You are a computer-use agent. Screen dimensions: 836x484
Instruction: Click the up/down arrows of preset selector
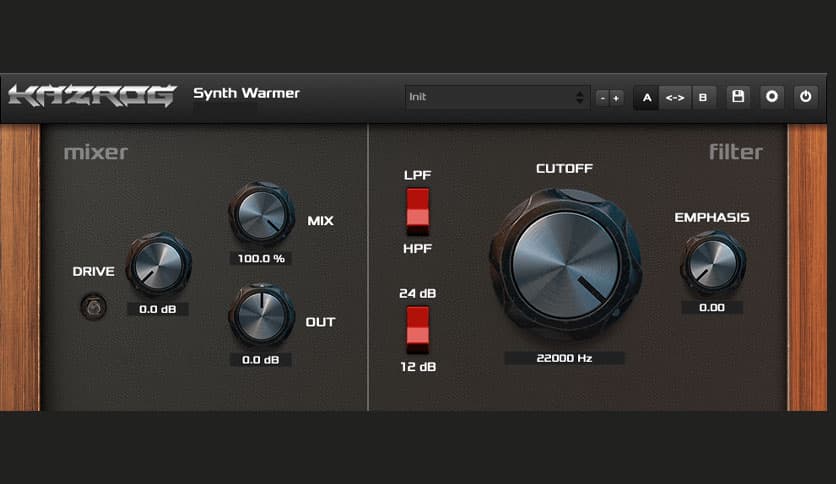click(x=580, y=97)
